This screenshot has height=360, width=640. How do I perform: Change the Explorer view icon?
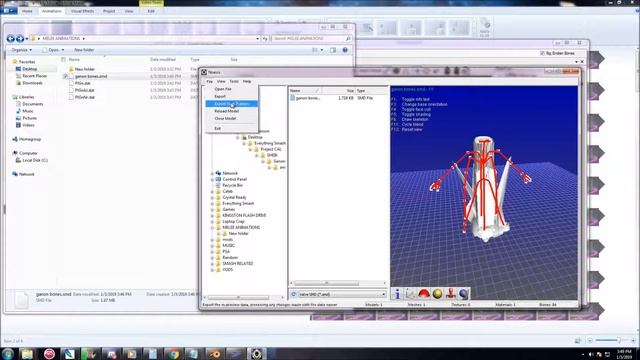click(x=315, y=50)
